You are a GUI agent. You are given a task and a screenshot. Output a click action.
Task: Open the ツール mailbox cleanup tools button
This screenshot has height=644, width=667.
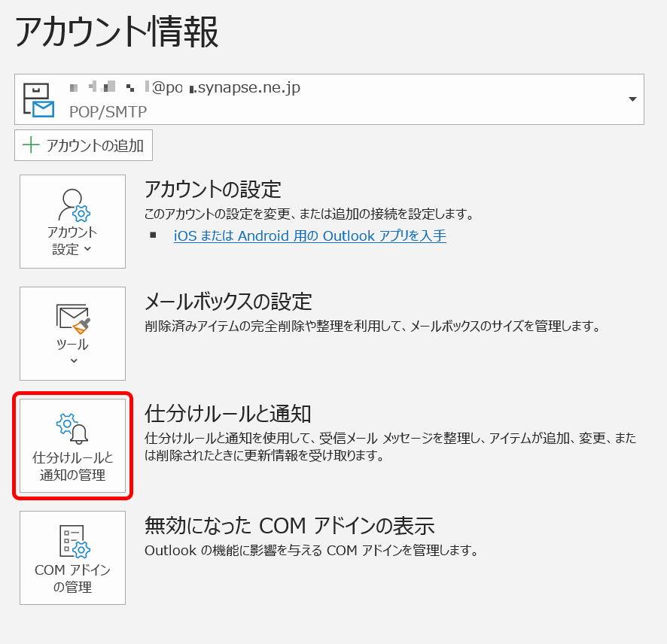(72, 334)
